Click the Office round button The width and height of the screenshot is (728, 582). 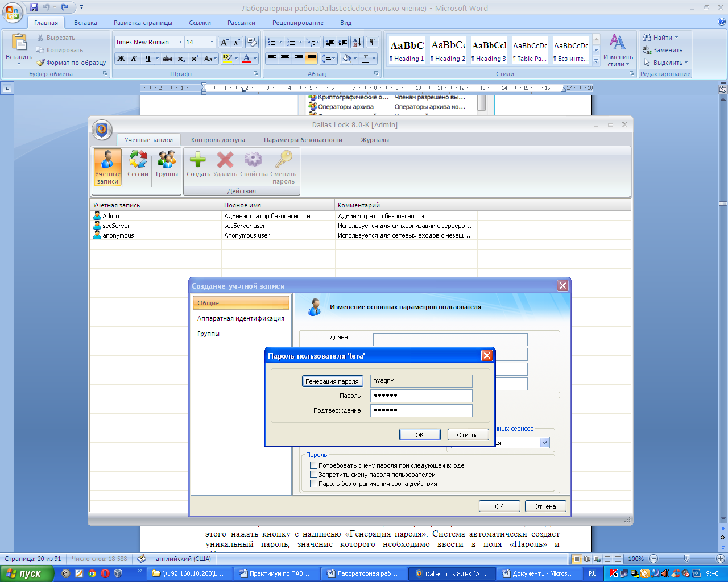[x=13, y=11]
